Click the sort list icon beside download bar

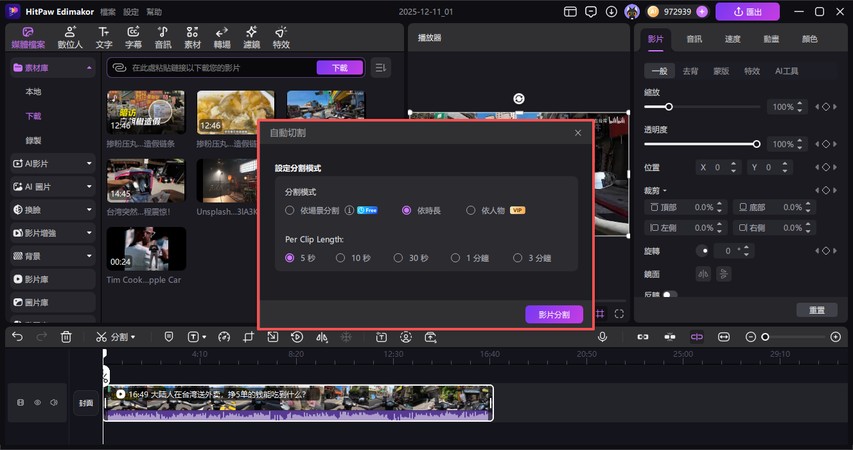tap(381, 67)
